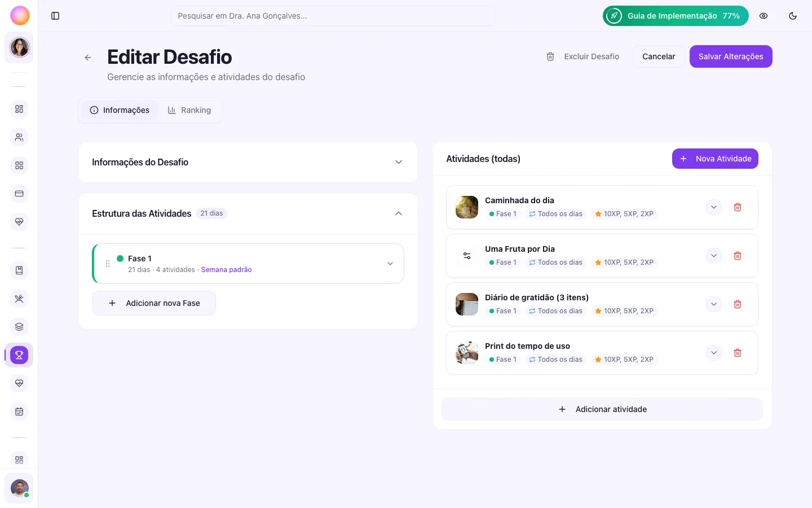
Task: Switch to the Ranking tab
Action: [x=189, y=110]
